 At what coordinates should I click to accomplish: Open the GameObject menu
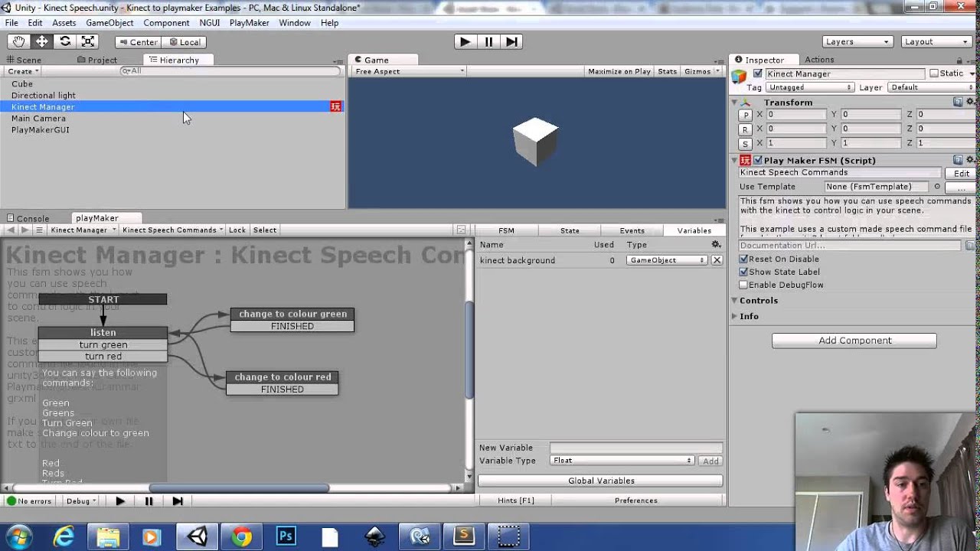coord(109,23)
